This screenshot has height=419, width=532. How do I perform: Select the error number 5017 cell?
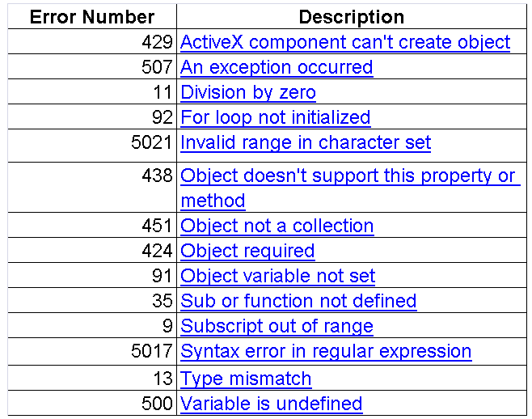pyautogui.click(x=92, y=352)
